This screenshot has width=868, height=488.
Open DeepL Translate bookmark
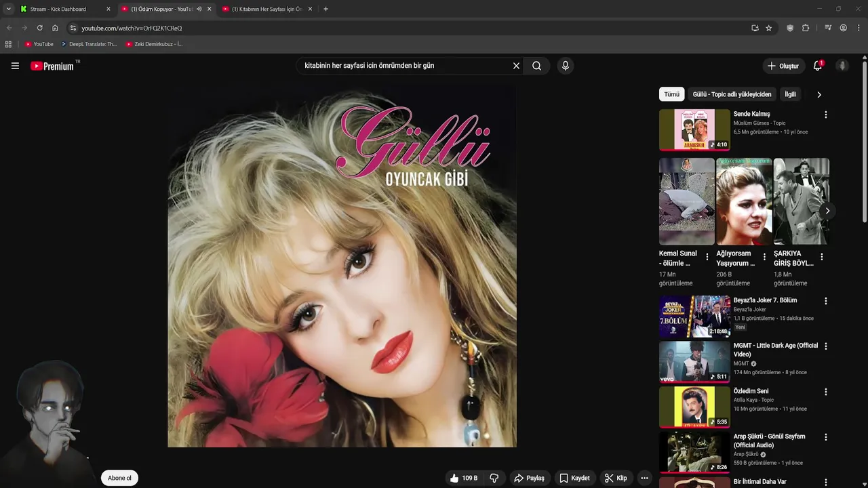[x=89, y=44]
